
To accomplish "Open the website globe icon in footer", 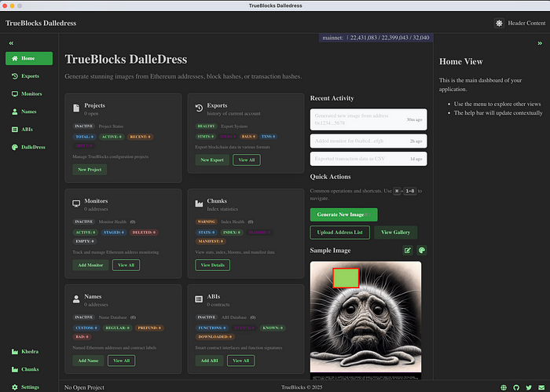I will coord(504,387).
